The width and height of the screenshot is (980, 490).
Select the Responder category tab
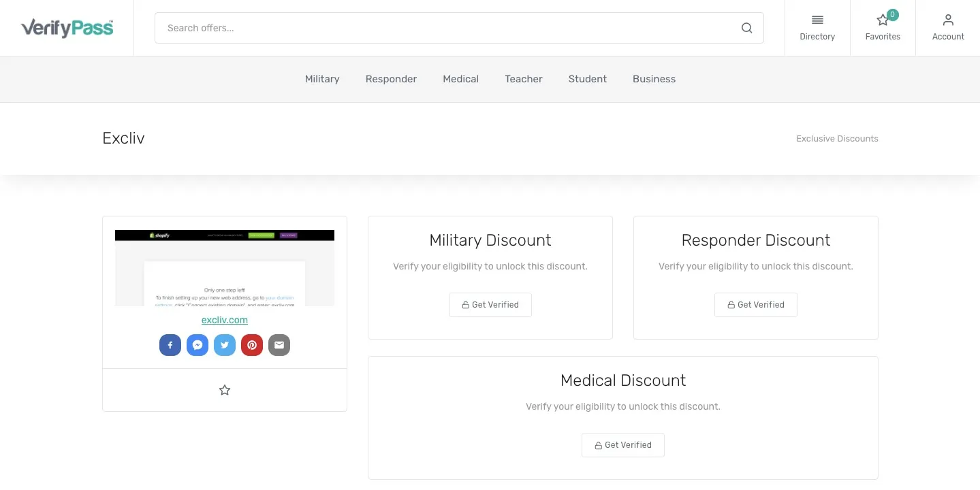click(x=391, y=79)
